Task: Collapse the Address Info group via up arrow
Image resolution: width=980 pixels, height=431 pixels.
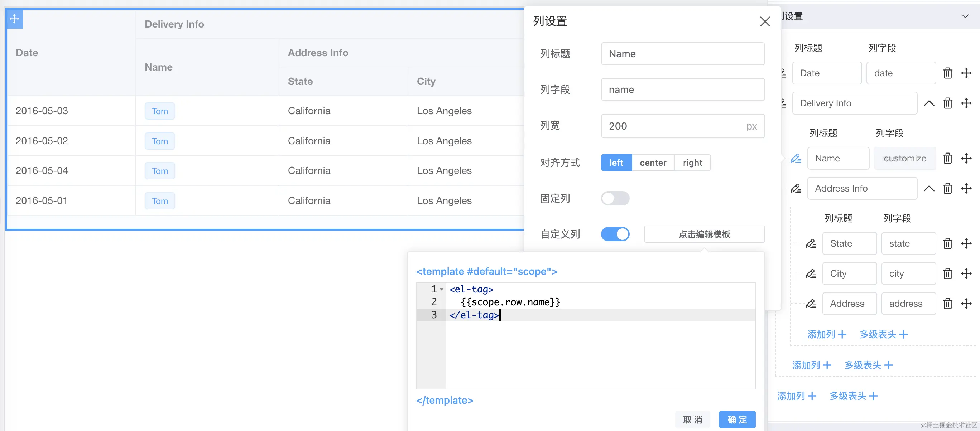Action: (929, 188)
